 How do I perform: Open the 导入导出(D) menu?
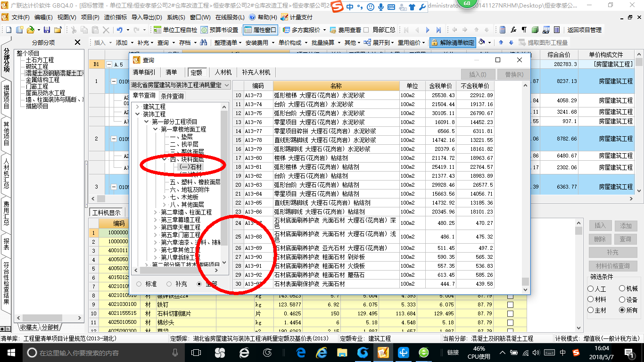click(146, 17)
